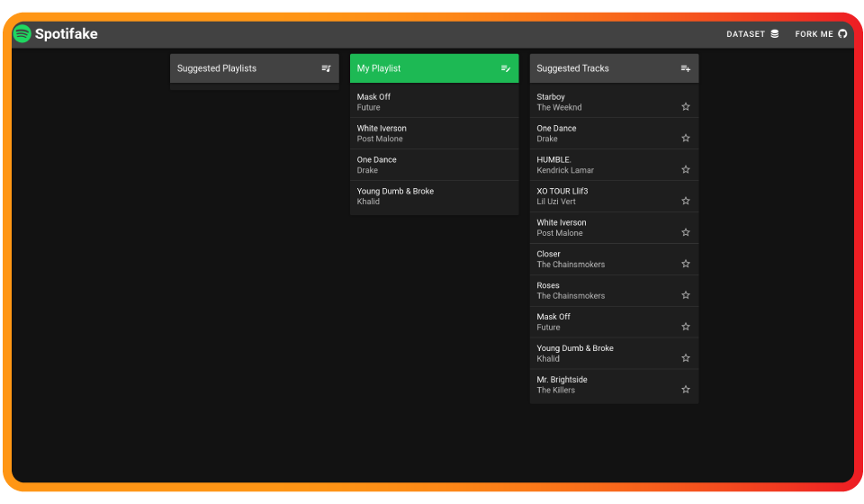
Task: Click the My Playlist edit icon
Action: [506, 68]
